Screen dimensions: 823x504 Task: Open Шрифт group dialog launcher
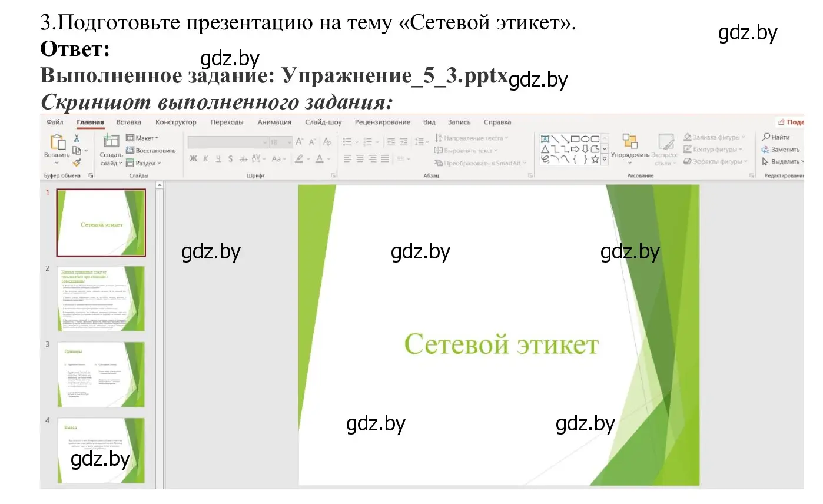(x=333, y=176)
